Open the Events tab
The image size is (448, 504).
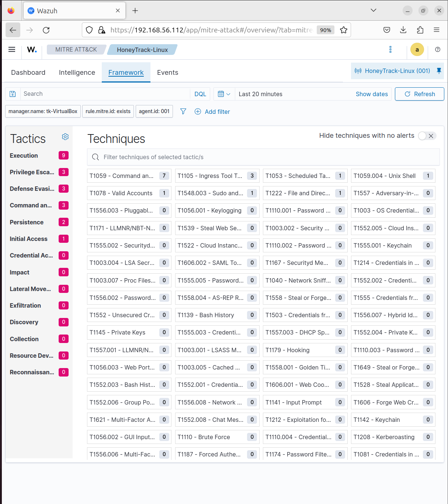[168, 73]
